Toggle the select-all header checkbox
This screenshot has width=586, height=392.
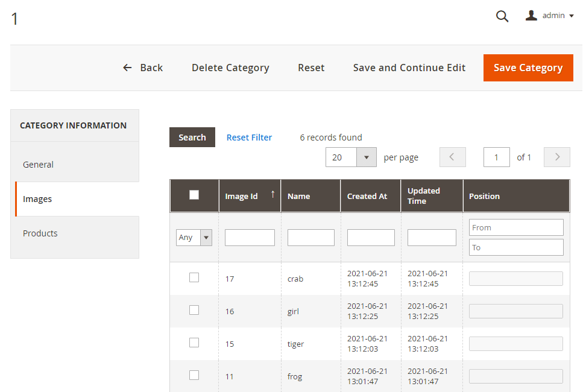(x=194, y=195)
